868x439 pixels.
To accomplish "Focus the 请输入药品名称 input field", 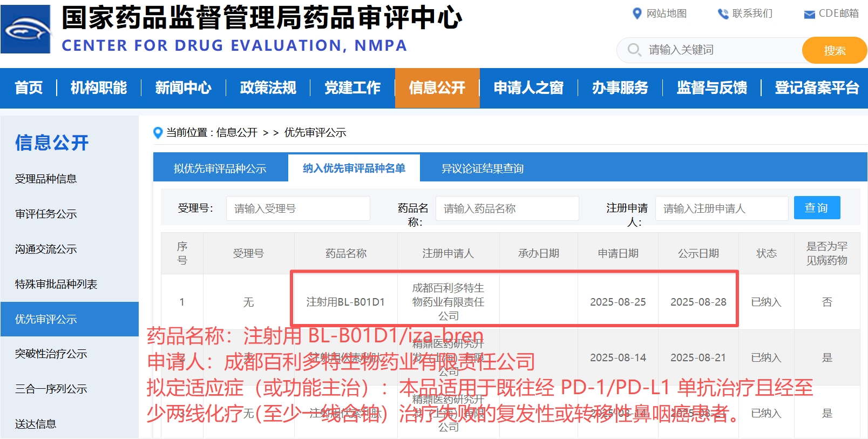I will (507, 208).
